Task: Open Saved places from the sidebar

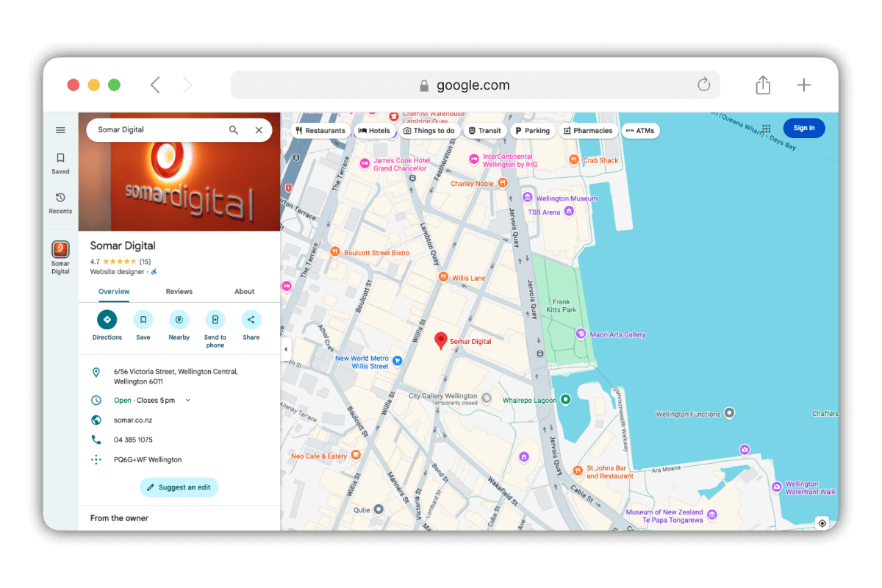Action: pos(60,162)
